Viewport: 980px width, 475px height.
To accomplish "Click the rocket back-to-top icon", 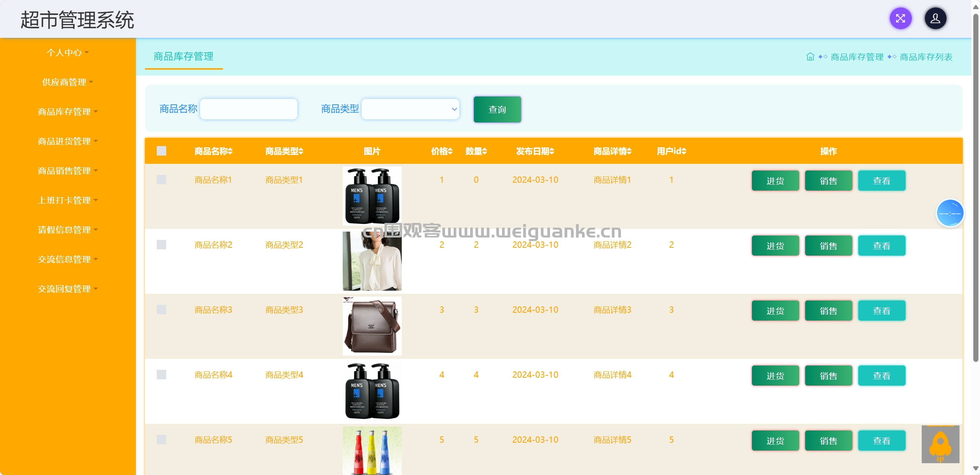I will pyautogui.click(x=940, y=444).
